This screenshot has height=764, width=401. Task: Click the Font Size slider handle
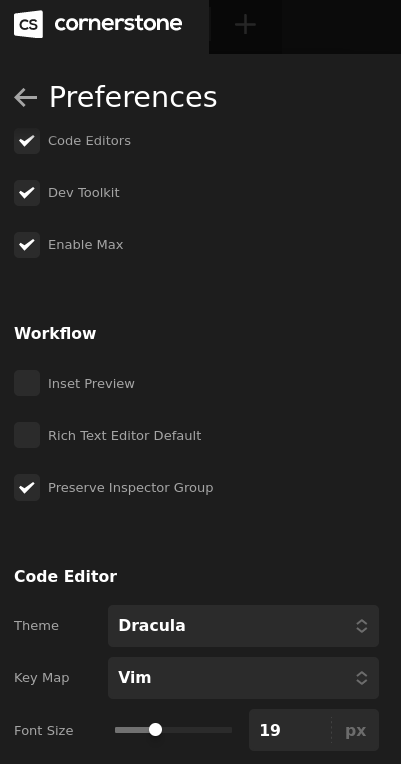tap(155, 729)
